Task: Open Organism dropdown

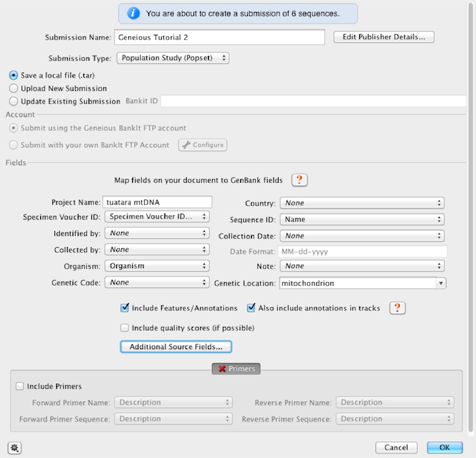Action: tap(157, 266)
